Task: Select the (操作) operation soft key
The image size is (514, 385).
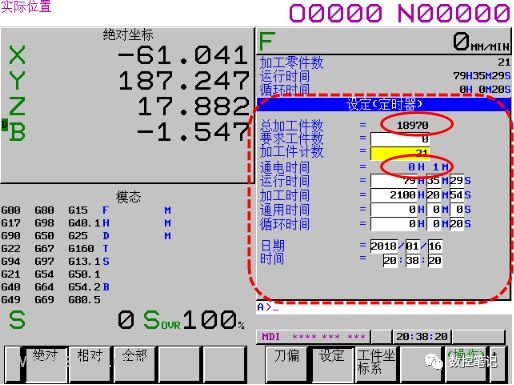Action: [x=466, y=364]
